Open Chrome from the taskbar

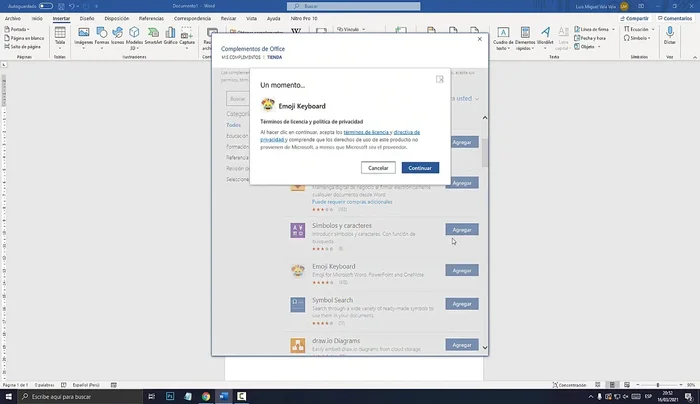click(205, 396)
